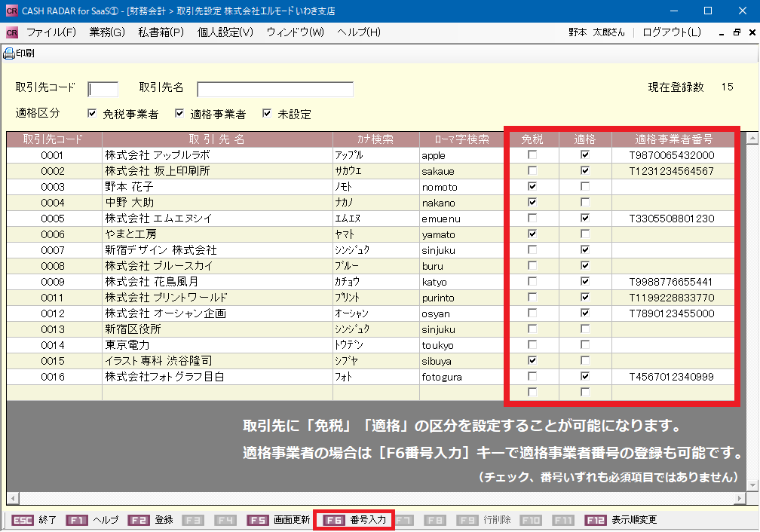Click the F9 行削除 key button
Viewport: 760px width, 532px height.
point(484,520)
